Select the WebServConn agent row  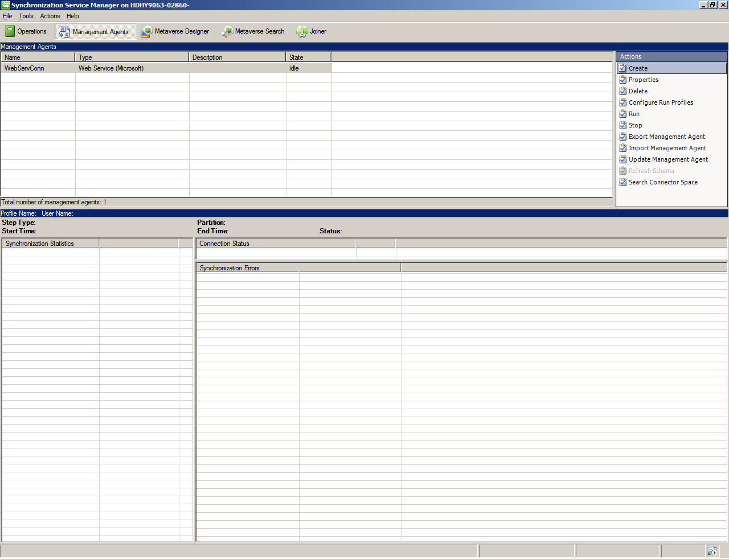tap(166, 68)
